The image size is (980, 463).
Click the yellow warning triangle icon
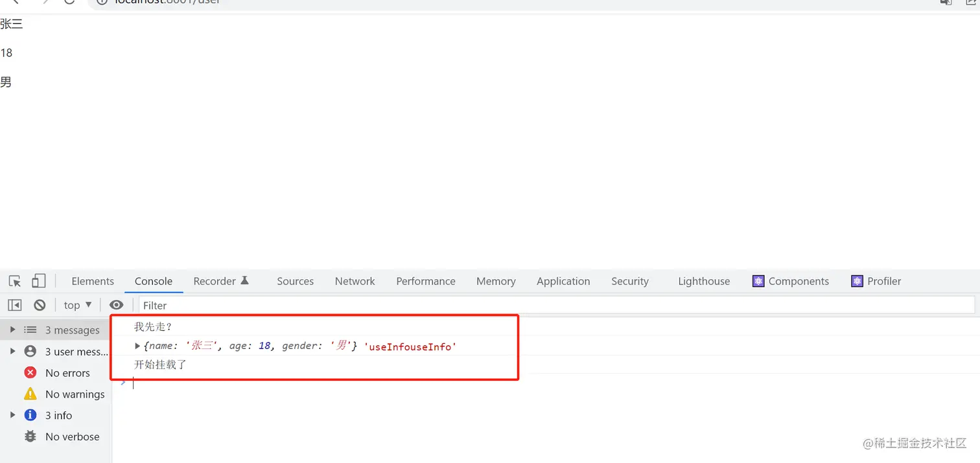30,394
